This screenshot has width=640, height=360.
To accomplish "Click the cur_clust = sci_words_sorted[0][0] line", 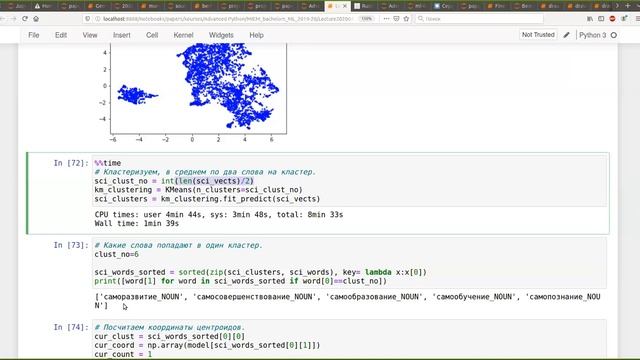I will tap(169, 336).
